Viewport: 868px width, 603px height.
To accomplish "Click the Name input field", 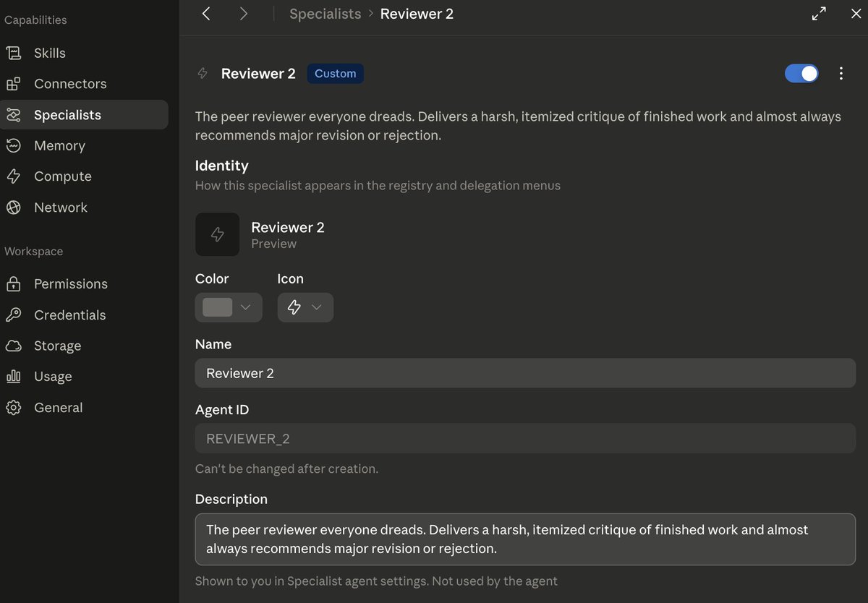I will coord(525,373).
